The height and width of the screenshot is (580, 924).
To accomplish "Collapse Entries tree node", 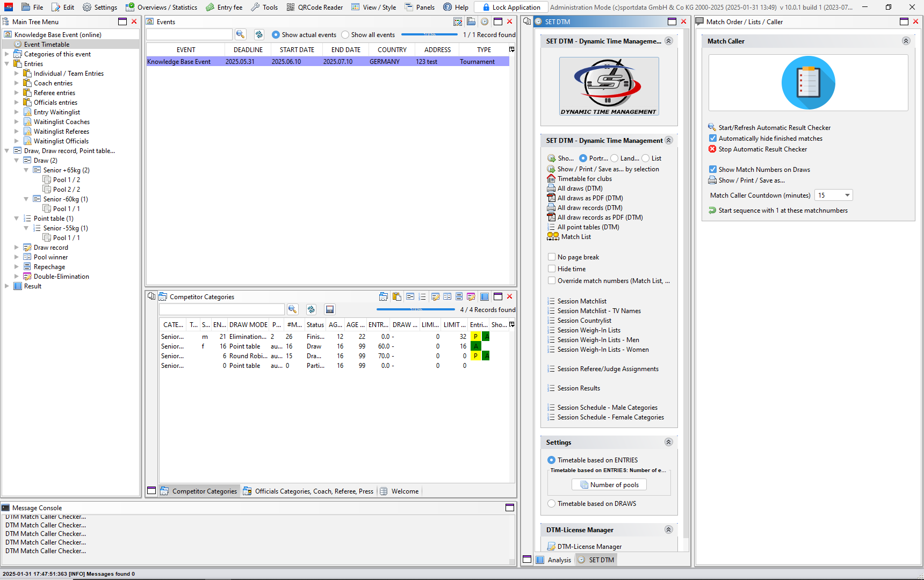I will [x=7, y=63].
